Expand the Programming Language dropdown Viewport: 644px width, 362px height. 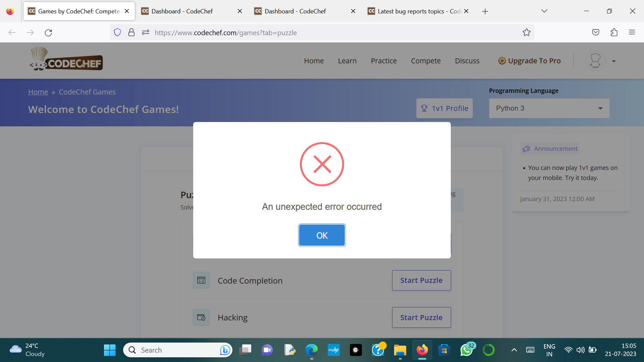549,108
